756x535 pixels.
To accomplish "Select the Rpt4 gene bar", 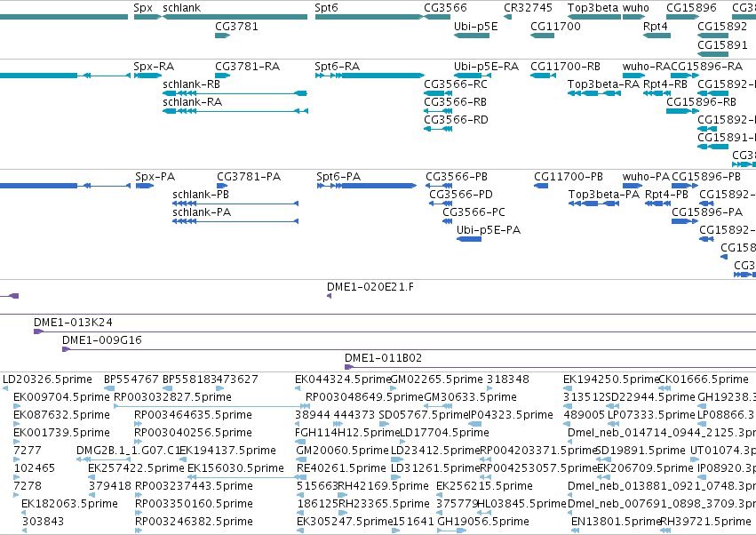I will (x=657, y=36).
